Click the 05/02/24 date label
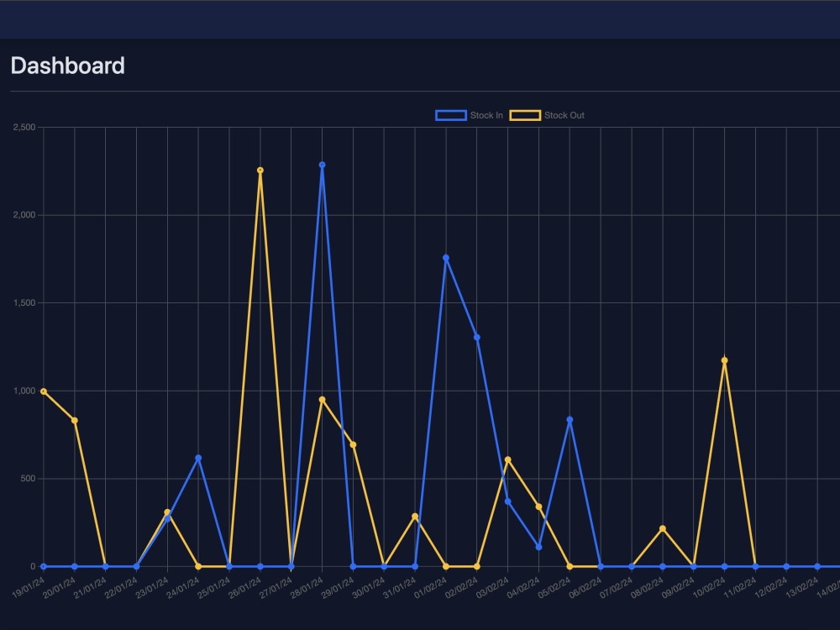 (x=554, y=588)
